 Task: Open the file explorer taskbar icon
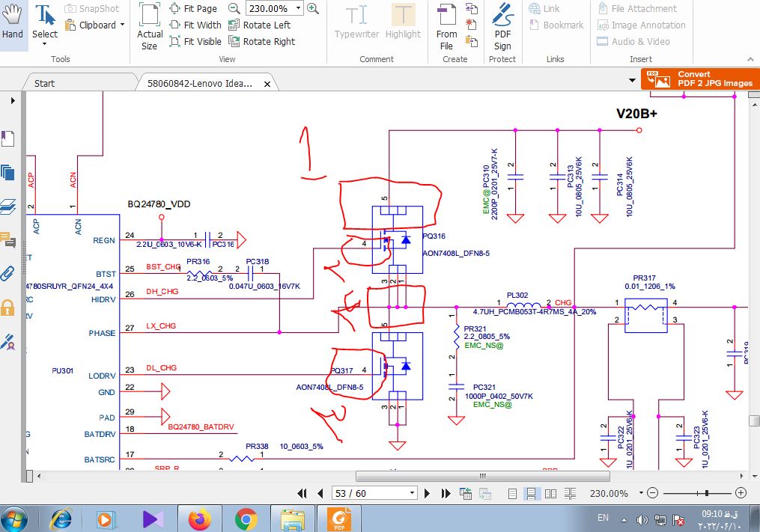[292, 519]
